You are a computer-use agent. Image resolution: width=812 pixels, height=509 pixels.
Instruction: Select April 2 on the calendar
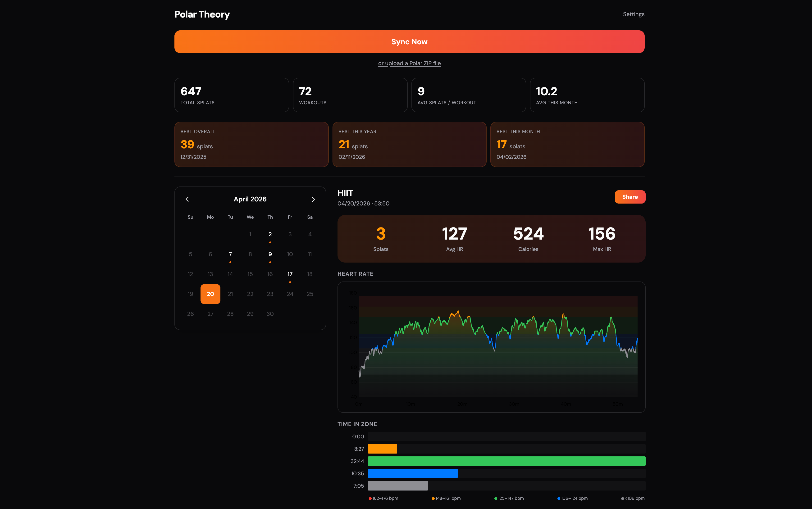[x=270, y=234]
